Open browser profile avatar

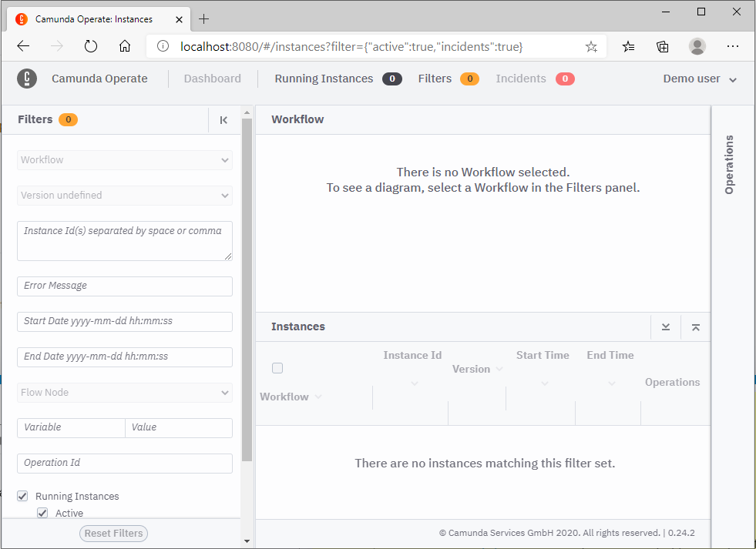tap(697, 46)
